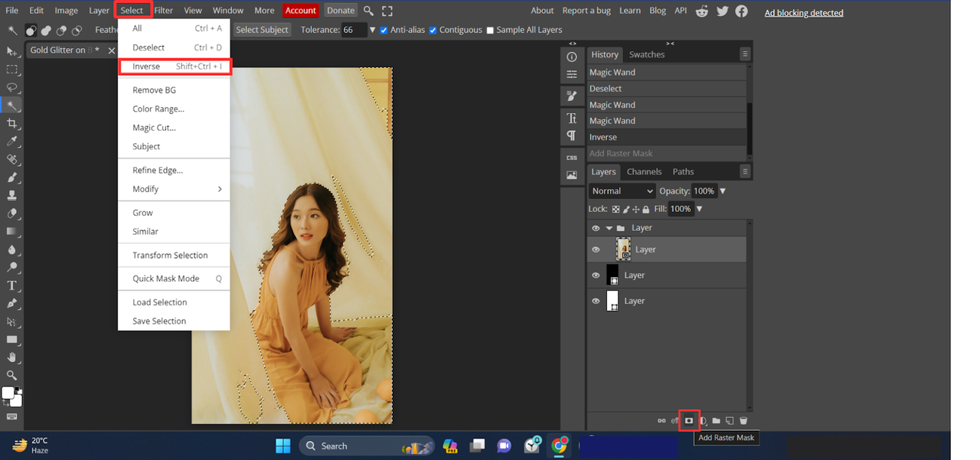This screenshot has width=980, height=460.
Task: Click the foreground color swatch
Action: (x=8, y=393)
